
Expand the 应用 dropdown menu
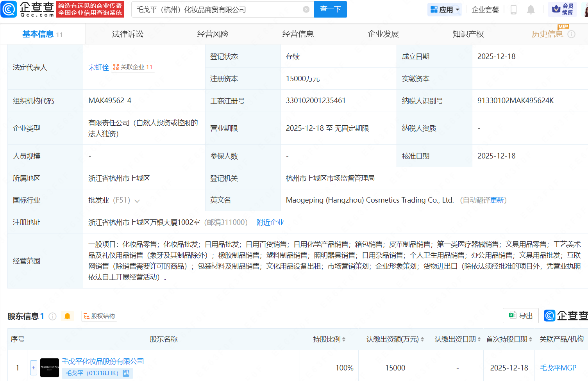coord(445,9)
